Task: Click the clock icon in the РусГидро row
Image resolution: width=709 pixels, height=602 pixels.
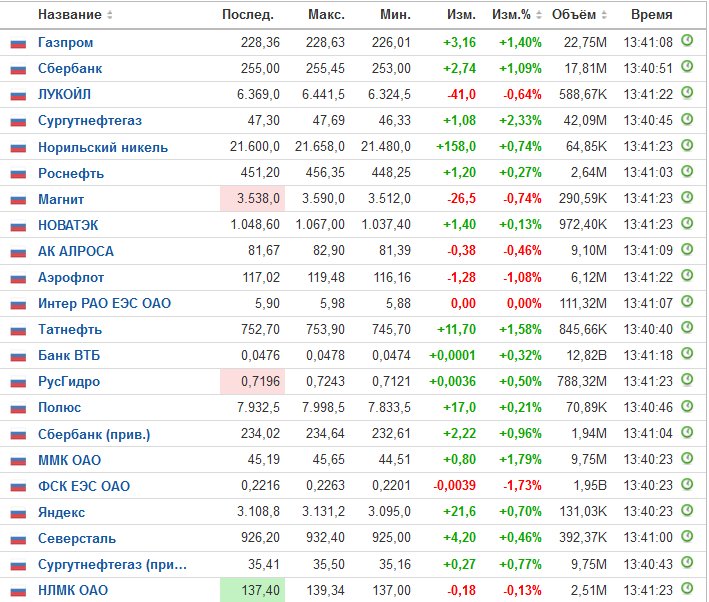Action: coord(687,380)
